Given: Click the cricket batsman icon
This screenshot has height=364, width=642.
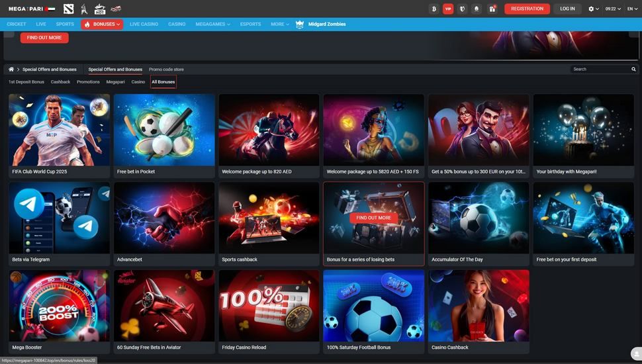Looking at the screenshot, I should click(84, 9).
